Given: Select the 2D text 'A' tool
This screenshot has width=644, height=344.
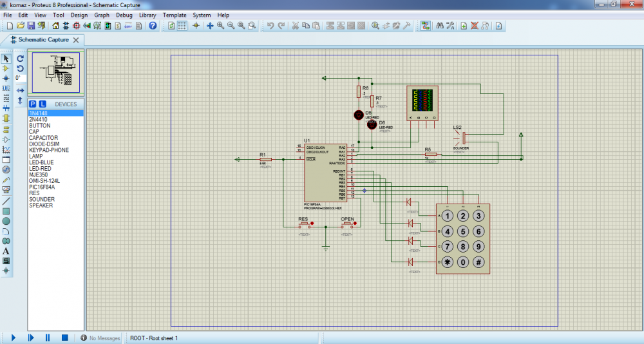Looking at the screenshot, I should click(6, 251).
